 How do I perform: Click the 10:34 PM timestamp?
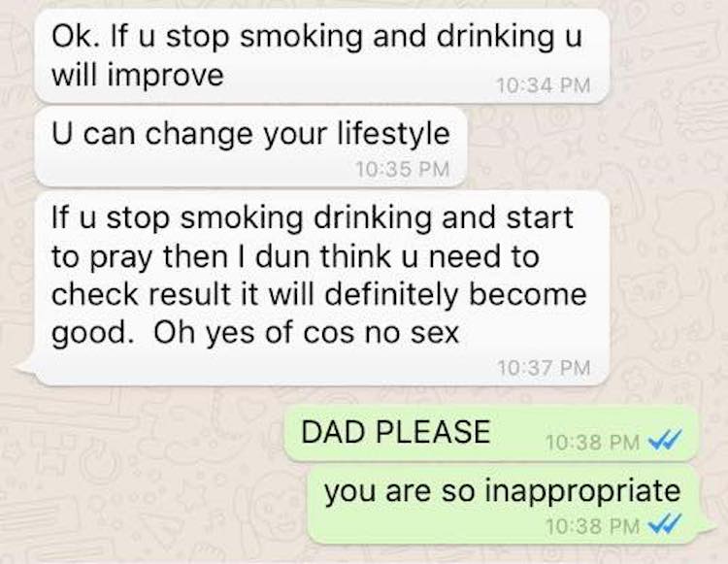pos(544,85)
